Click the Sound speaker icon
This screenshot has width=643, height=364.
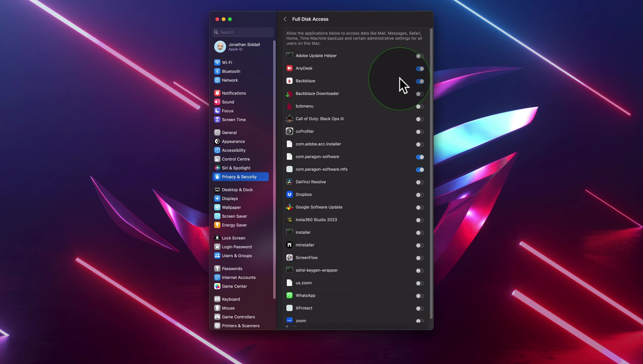[x=217, y=102]
